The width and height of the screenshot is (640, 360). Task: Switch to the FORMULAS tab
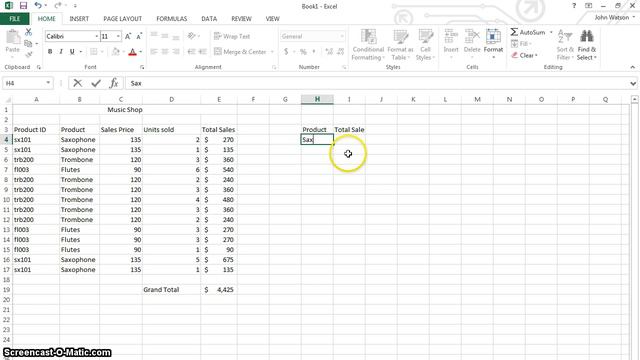172,19
